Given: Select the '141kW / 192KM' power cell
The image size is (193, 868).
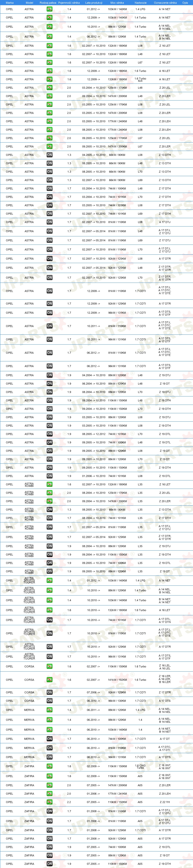Looking at the screenshot, I should pyautogui.click(x=117, y=680).
